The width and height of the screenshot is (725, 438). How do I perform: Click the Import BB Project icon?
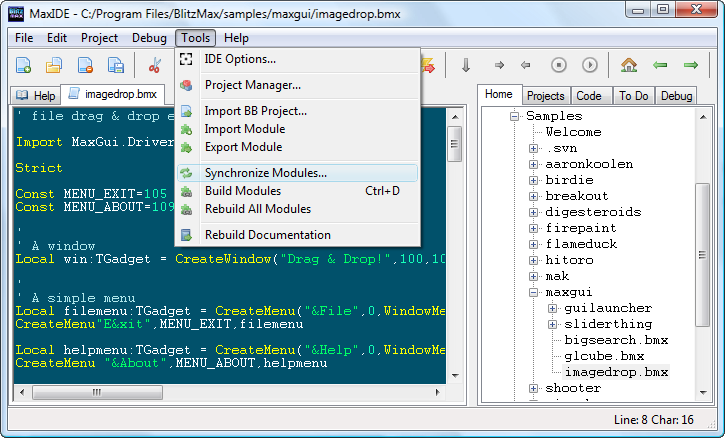click(186, 111)
